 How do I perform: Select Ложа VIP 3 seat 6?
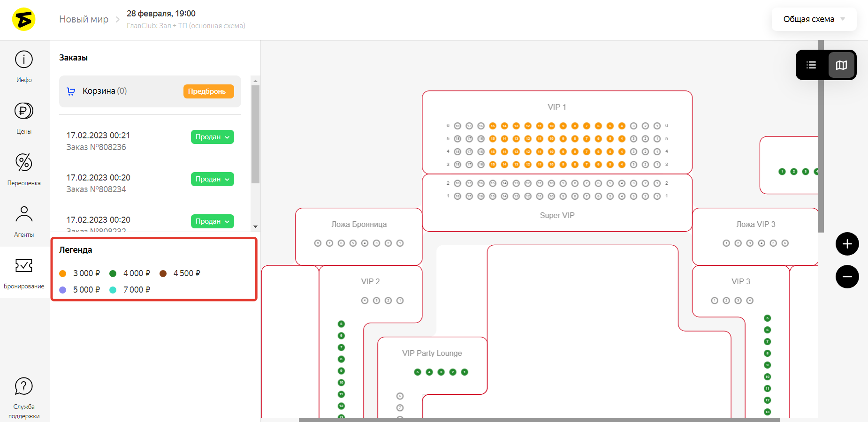(x=785, y=243)
